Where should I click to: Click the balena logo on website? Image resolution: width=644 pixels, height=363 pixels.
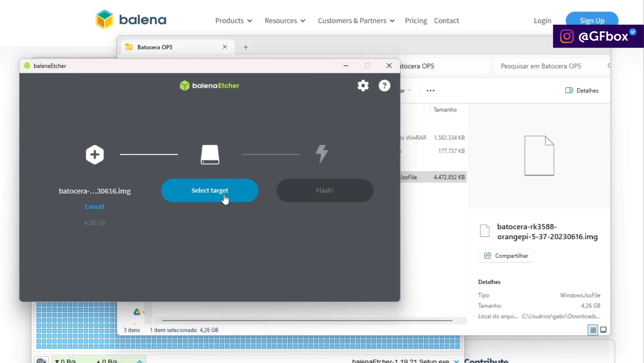(x=131, y=19)
